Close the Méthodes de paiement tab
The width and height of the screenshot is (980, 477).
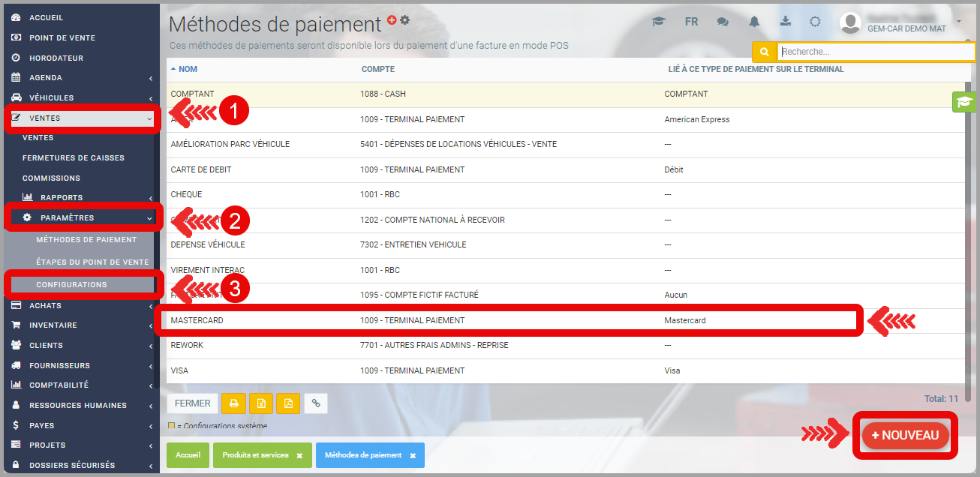413,455
